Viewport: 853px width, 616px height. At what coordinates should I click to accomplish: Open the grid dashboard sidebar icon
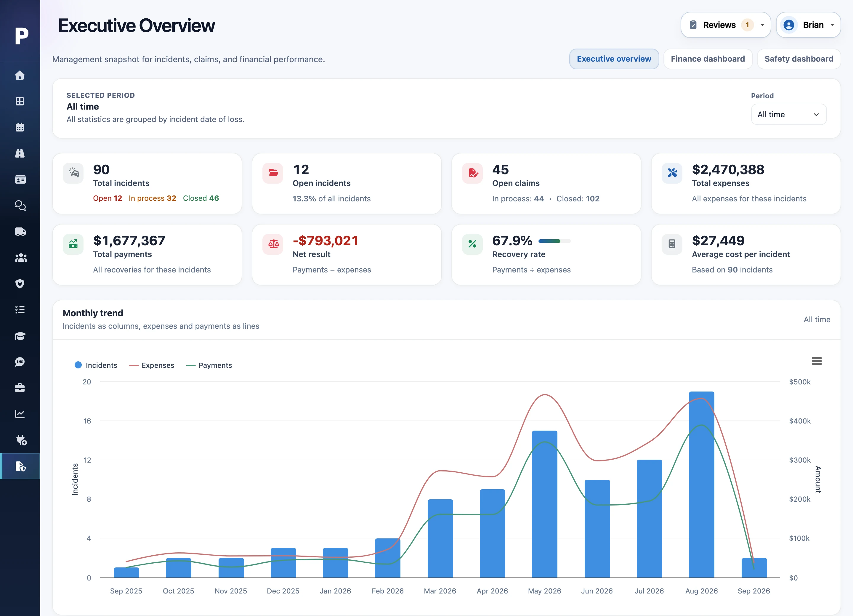coord(20,101)
